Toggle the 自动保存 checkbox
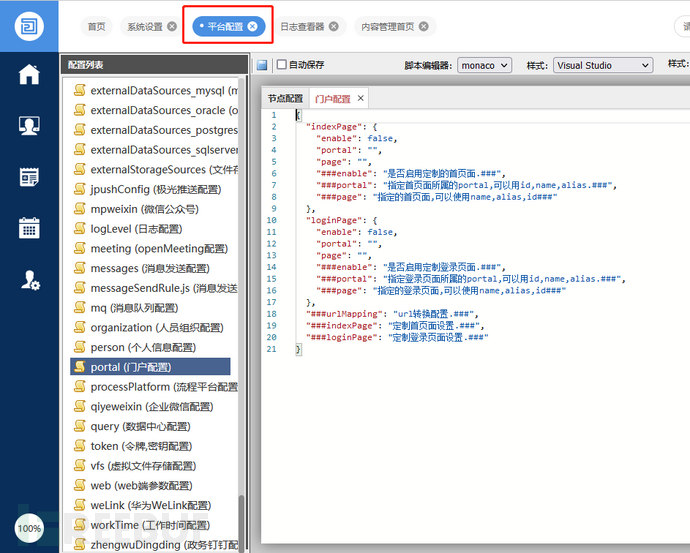690x553 pixels. tap(282, 65)
